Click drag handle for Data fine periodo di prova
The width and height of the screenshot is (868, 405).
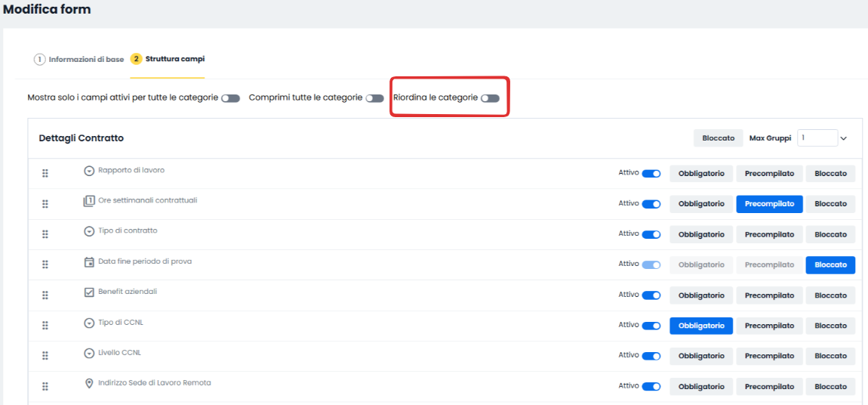click(x=45, y=264)
